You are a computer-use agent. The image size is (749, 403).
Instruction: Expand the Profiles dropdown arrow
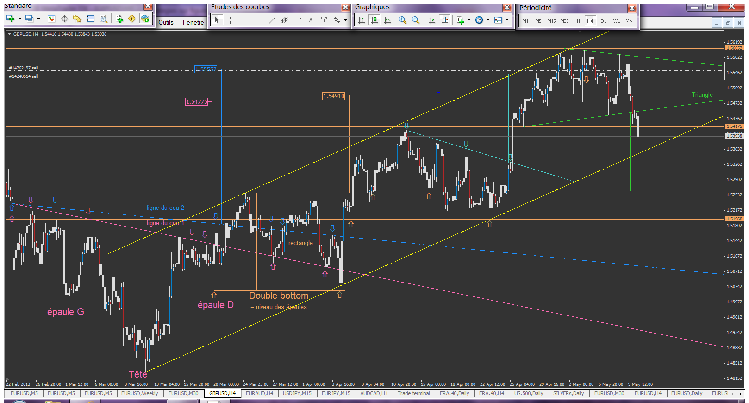coord(39,19)
